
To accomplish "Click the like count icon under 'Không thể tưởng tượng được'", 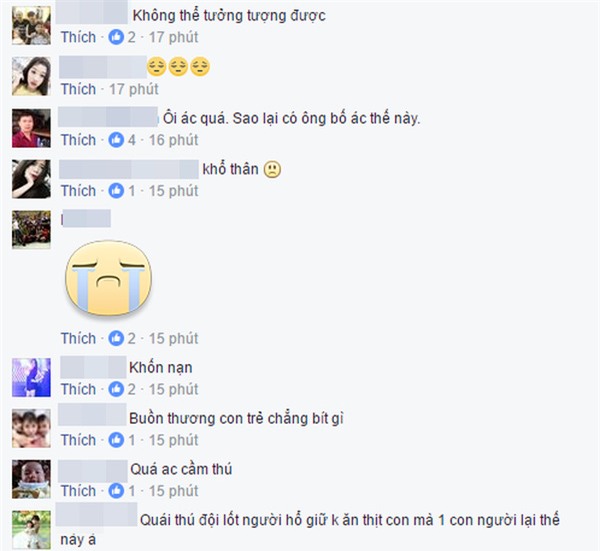I will tap(116, 37).
